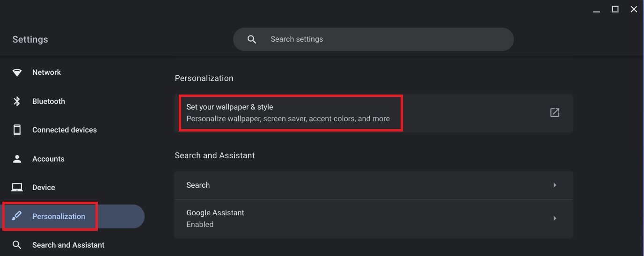Click the search icon in settings search bar

click(x=252, y=39)
